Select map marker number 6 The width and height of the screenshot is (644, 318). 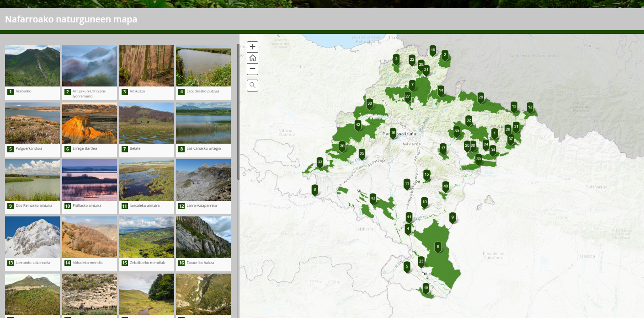438,247
